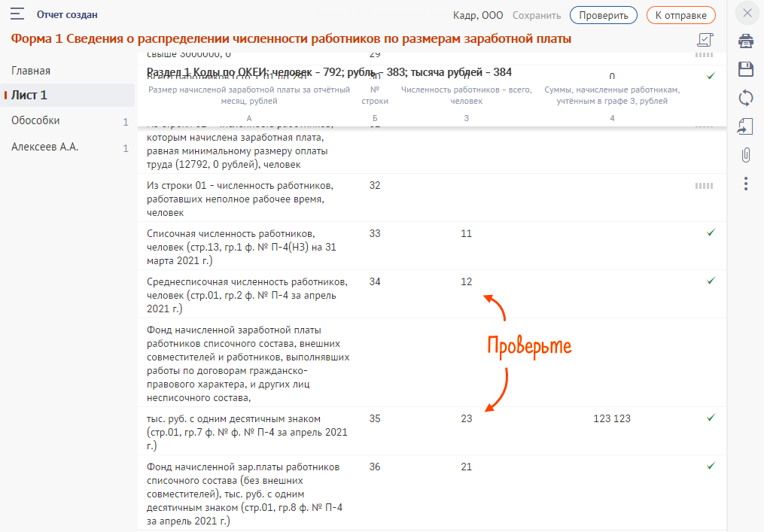Open Обособки section in sidebar

pos(35,120)
